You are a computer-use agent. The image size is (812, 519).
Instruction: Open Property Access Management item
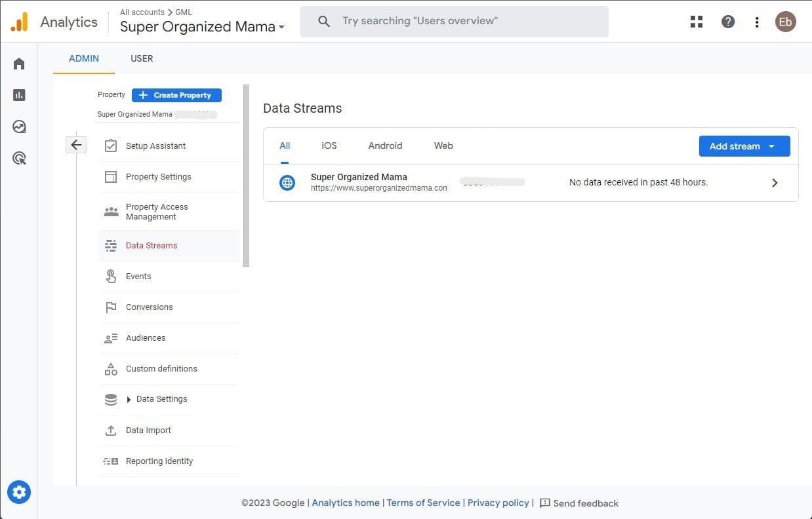point(169,212)
